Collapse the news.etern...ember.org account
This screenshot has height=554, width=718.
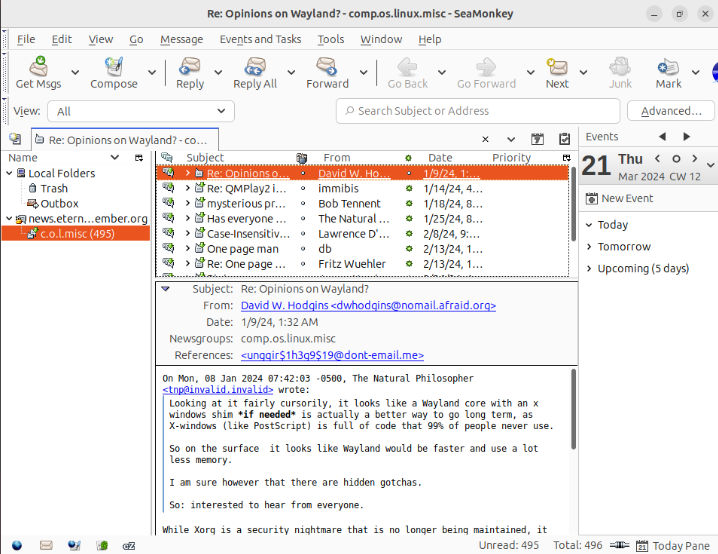point(9,218)
